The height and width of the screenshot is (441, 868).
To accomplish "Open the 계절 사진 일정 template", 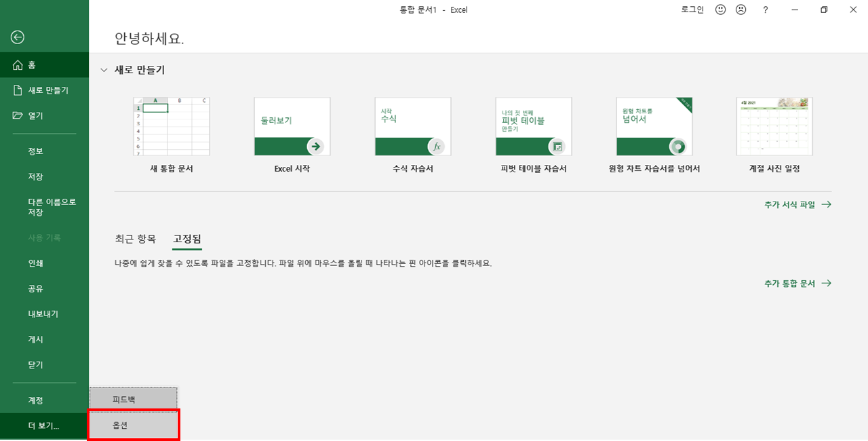I will point(774,136).
